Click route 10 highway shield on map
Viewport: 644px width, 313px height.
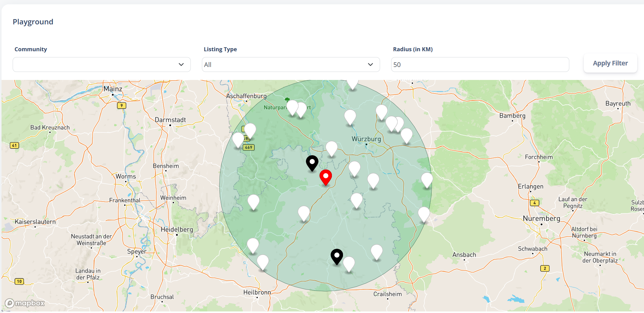coord(19,281)
